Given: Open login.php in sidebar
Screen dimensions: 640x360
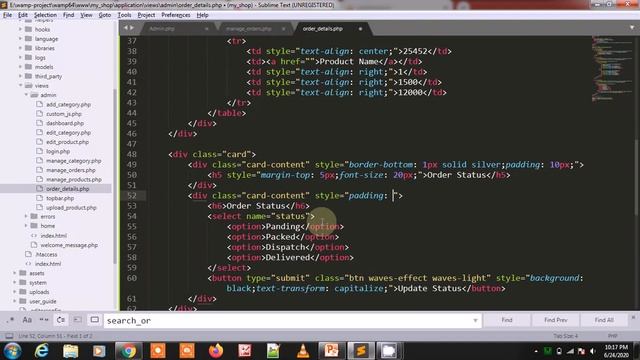Looking at the screenshot, I should pos(58,151).
